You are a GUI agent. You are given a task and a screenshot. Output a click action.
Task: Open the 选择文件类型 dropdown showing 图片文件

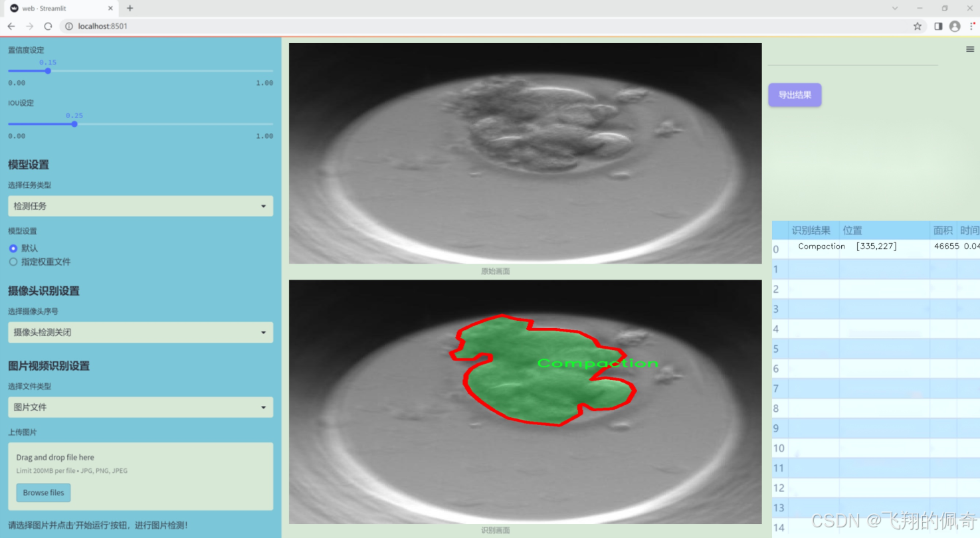(x=140, y=407)
